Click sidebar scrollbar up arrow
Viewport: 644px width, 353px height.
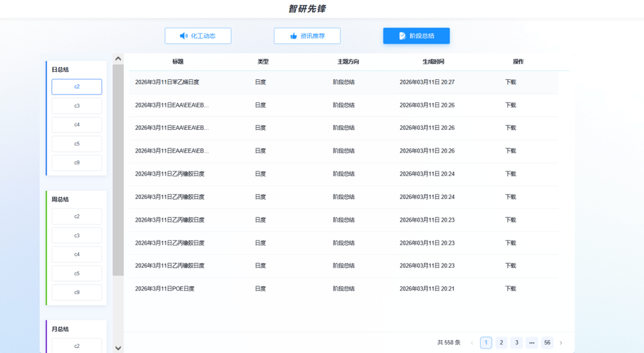(118, 58)
